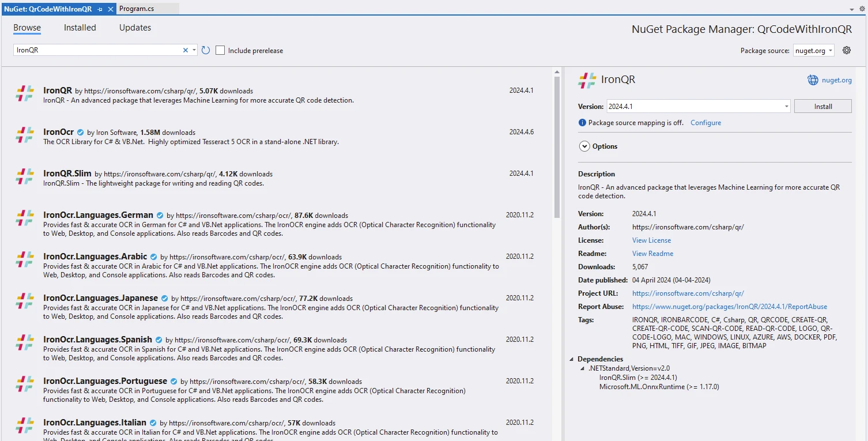Open the Package source dropdown
868x441 pixels.
tap(813, 51)
